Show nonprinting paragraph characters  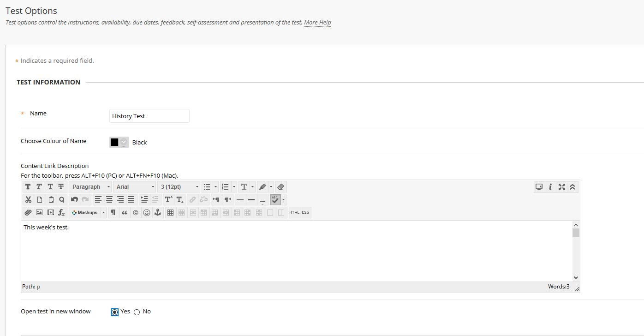point(113,213)
